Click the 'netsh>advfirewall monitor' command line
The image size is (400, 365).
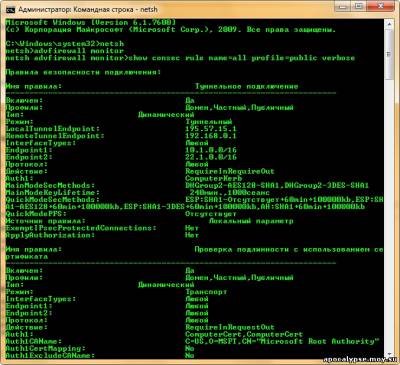point(64,51)
